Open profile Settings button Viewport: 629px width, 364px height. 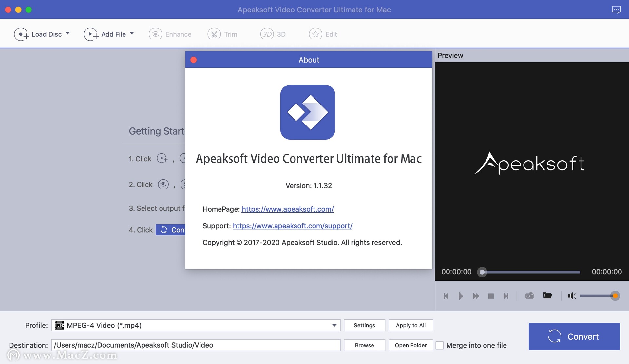pos(364,325)
